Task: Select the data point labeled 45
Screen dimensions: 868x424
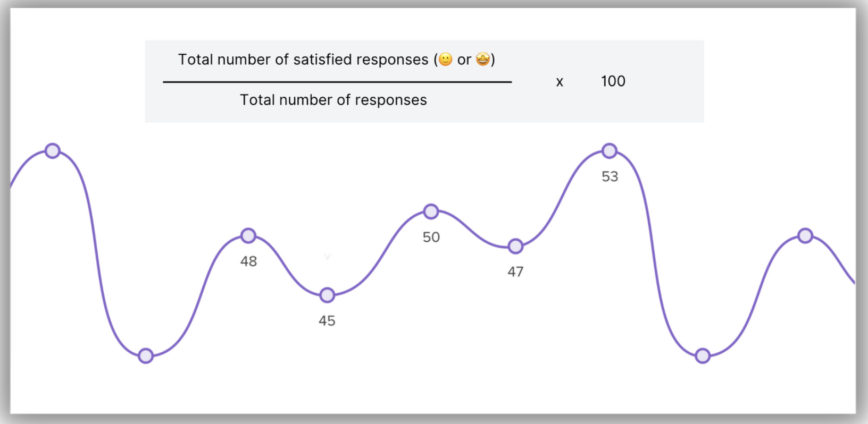Action: coord(327,295)
